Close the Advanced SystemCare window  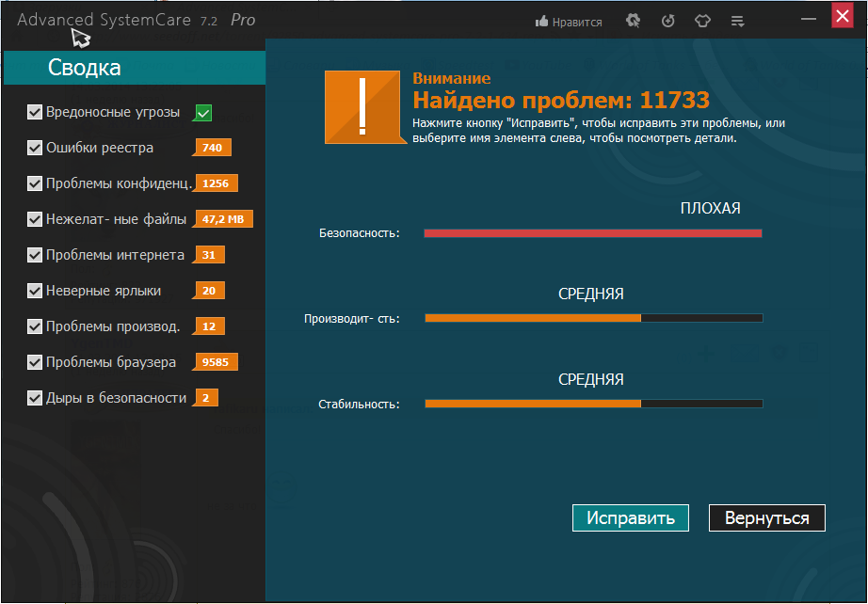(x=843, y=16)
